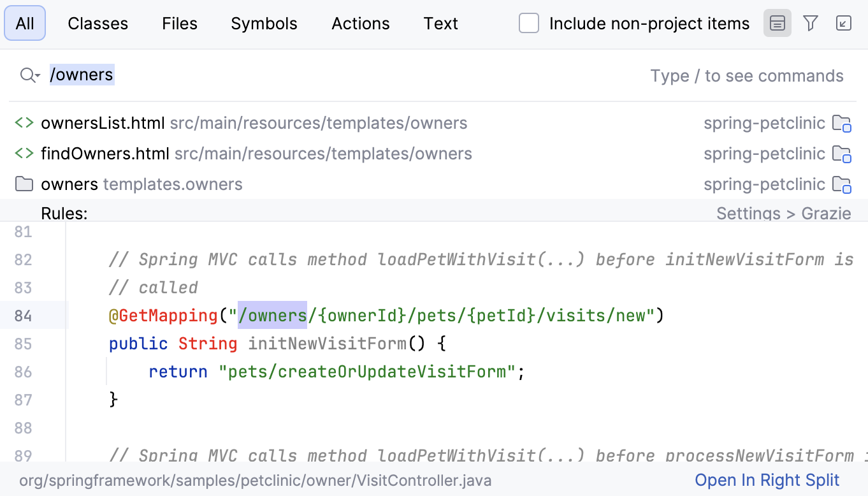This screenshot has height=496, width=868.
Task: Enable Include non-project items
Action: (x=529, y=23)
